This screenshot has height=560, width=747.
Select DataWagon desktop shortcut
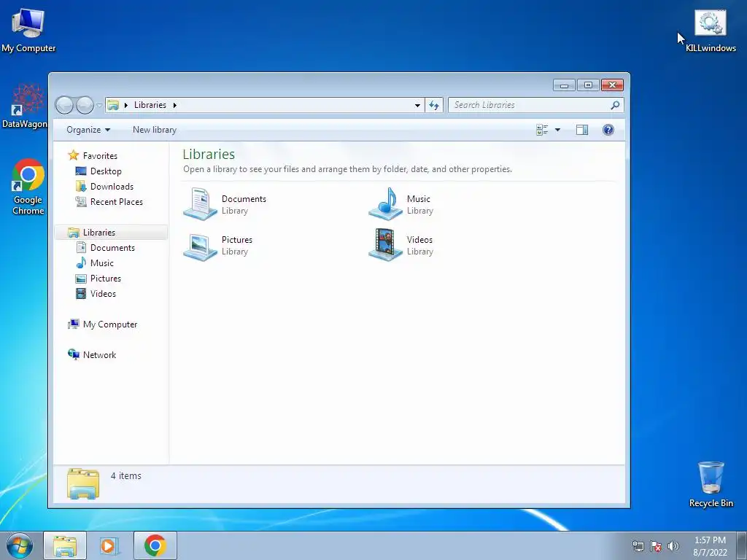pyautogui.click(x=25, y=106)
